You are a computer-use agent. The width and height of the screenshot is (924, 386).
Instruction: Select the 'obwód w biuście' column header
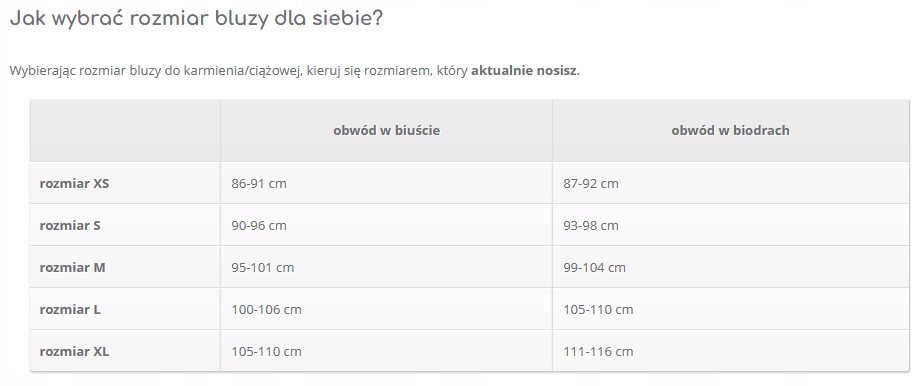(387, 130)
